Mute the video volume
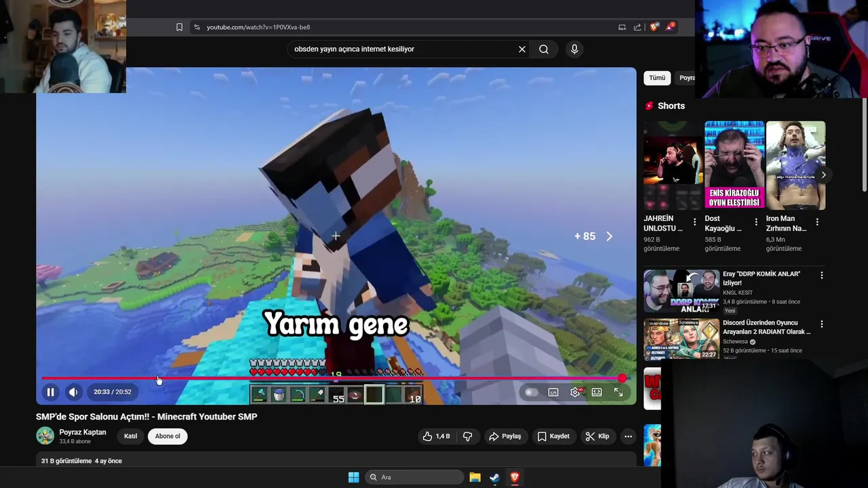868x488 pixels. (73, 392)
